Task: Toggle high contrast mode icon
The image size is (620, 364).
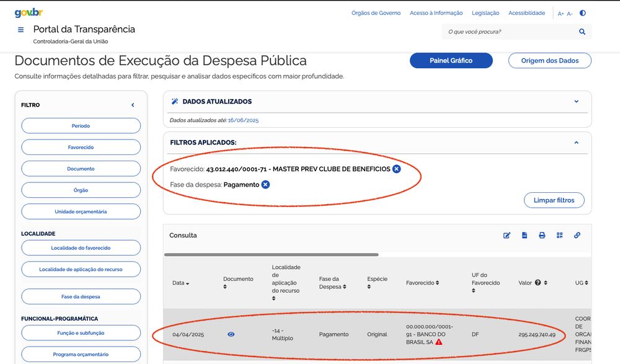Action: (x=582, y=13)
